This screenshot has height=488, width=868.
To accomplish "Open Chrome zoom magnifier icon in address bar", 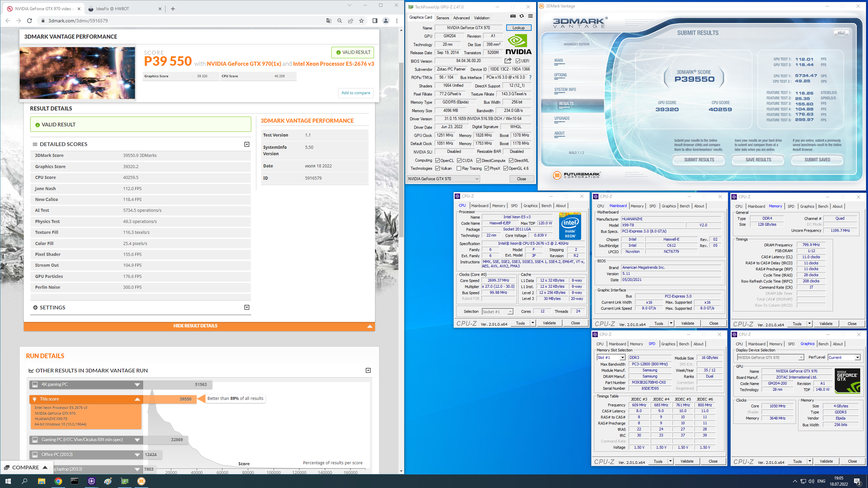I will [339, 21].
